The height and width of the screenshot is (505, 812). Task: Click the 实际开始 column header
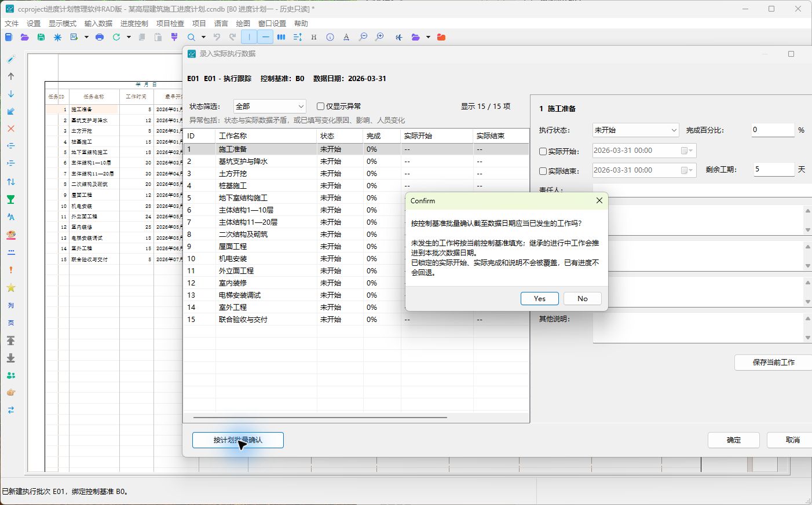point(437,136)
